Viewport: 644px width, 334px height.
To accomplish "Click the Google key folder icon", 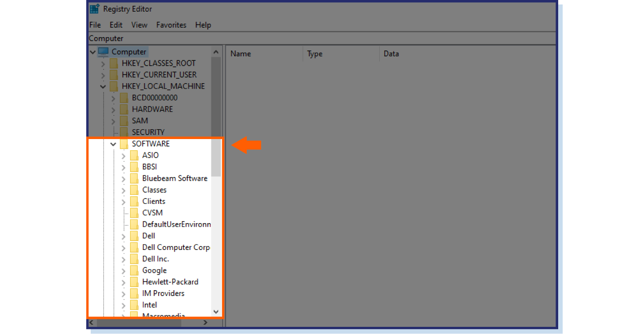I will point(134,271).
